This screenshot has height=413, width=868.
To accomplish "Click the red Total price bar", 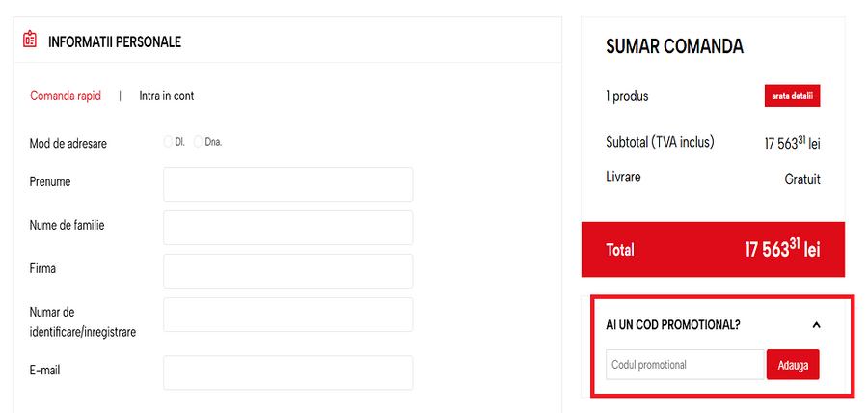I will tap(713, 250).
